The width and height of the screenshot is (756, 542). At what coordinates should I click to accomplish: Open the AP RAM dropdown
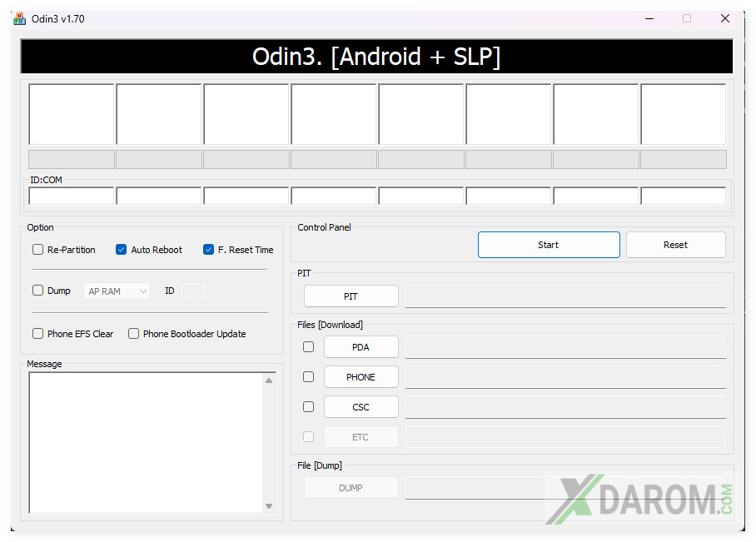(117, 291)
